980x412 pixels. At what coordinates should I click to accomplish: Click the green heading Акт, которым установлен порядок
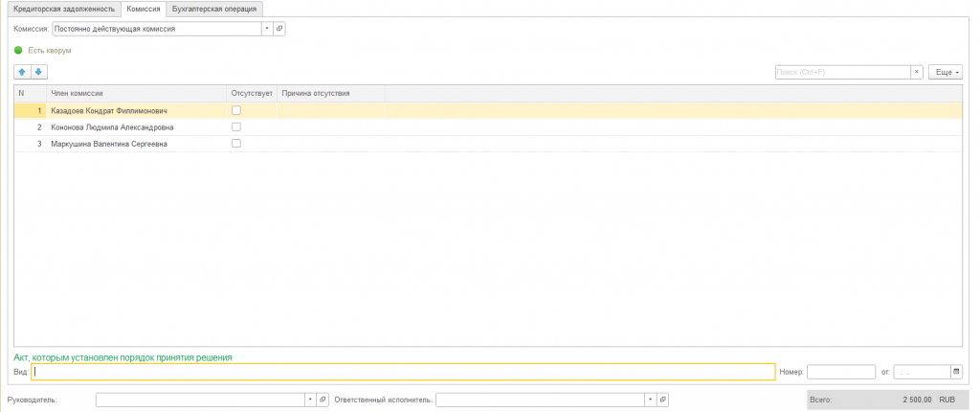click(123, 357)
